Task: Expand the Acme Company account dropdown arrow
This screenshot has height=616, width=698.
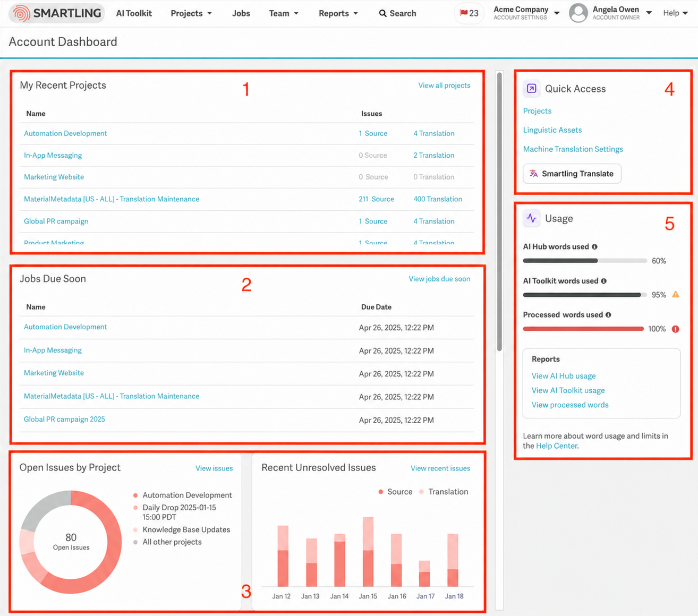Action: point(557,13)
